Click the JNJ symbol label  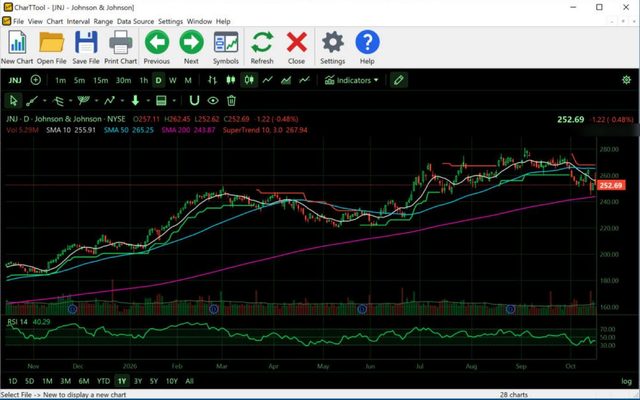pyautogui.click(x=15, y=80)
